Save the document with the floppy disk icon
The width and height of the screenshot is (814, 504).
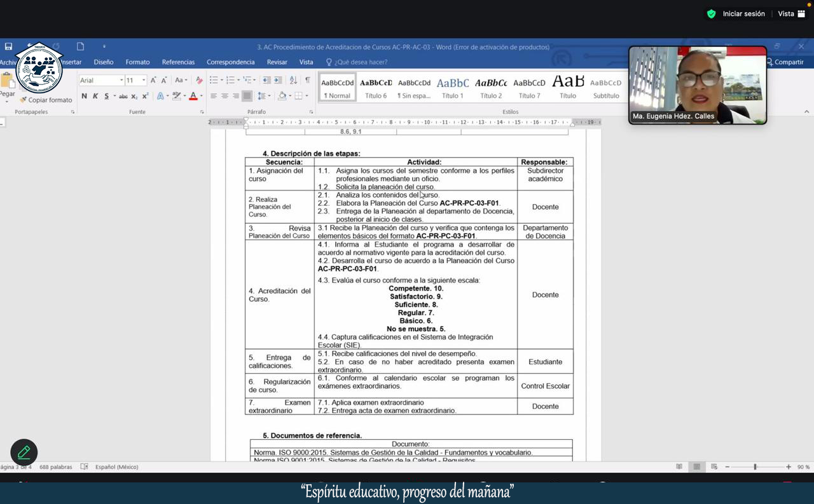click(x=8, y=46)
